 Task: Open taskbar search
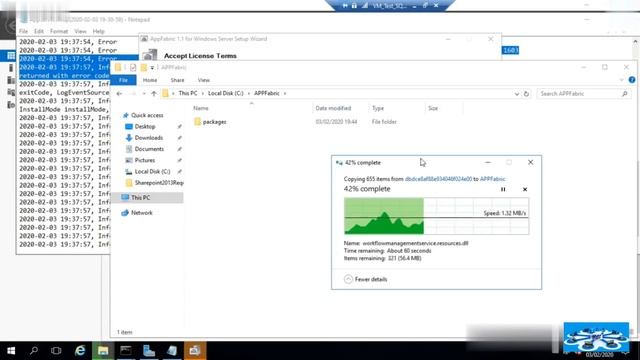pos(34,351)
